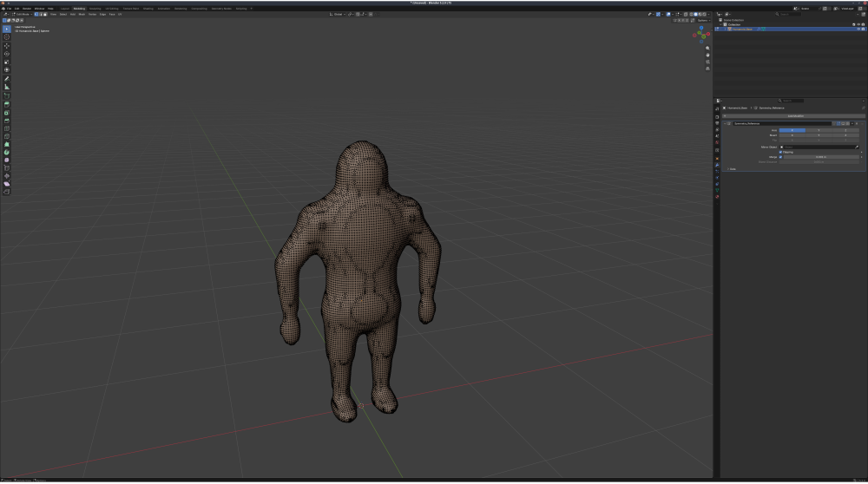Select the Transform tool
Viewport: 868px width, 484px height.
pyautogui.click(x=7, y=69)
